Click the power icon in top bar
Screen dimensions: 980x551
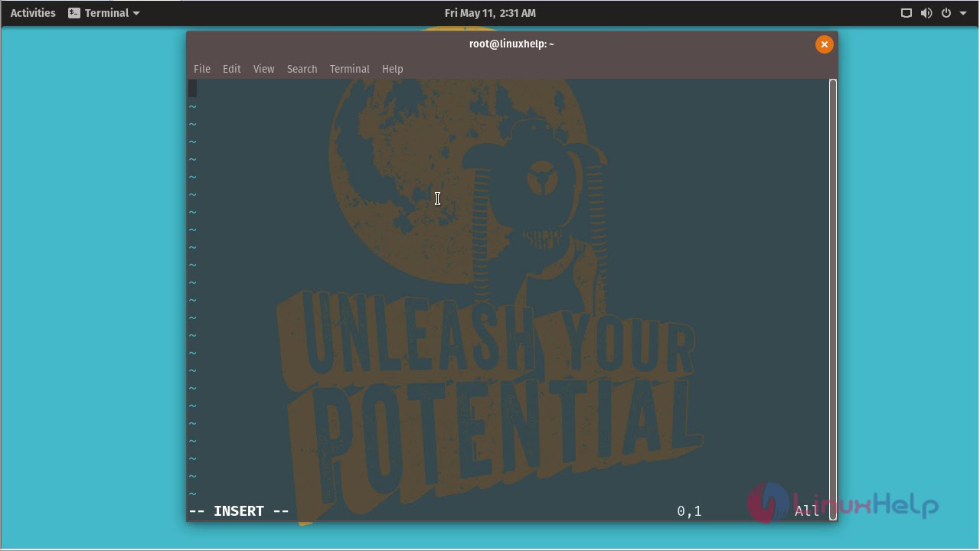[x=946, y=13]
